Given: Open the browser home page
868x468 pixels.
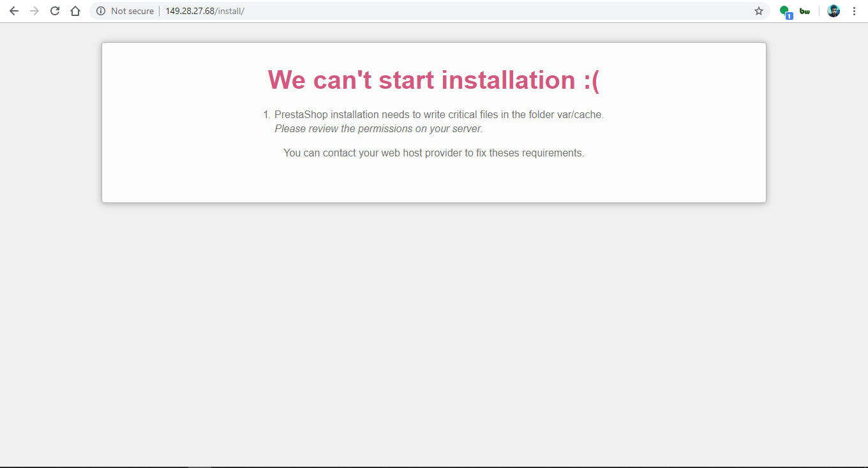Looking at the screenshot, I should tap(75, 11).
